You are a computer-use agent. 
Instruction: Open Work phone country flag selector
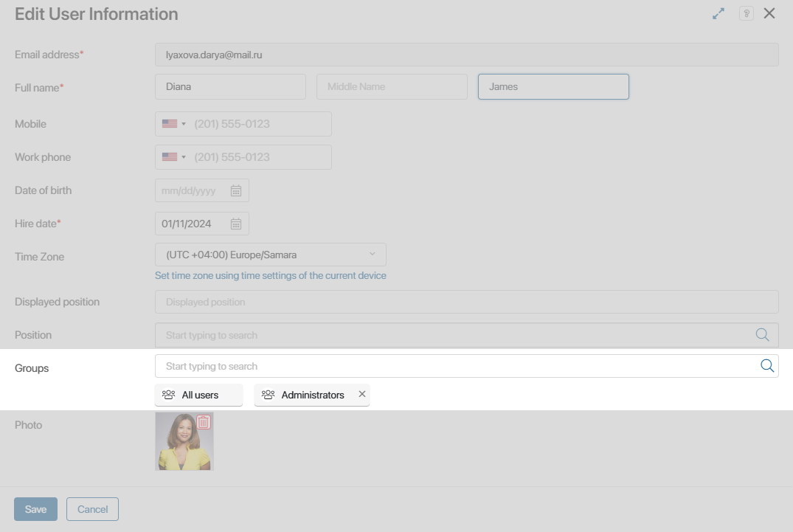[174, 157]
